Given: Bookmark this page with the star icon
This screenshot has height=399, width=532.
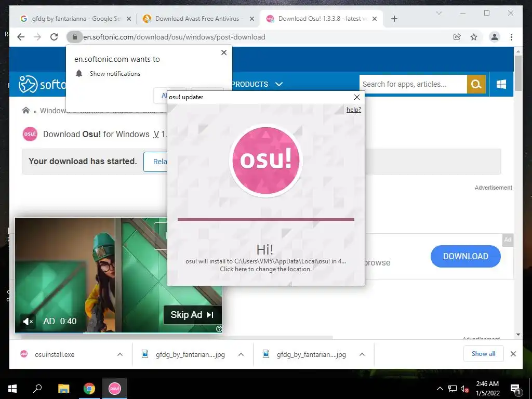Looking at the screenshot, I should click(x=474, y=37).
